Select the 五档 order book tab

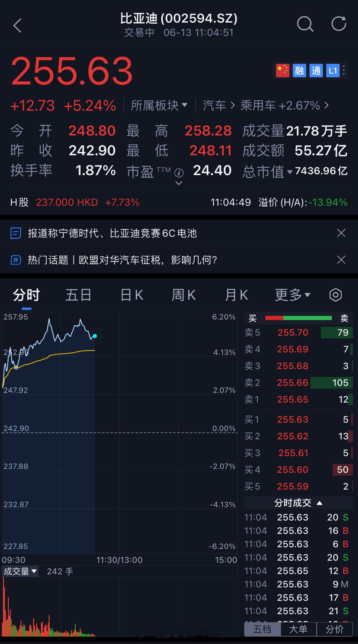[262, 629]
